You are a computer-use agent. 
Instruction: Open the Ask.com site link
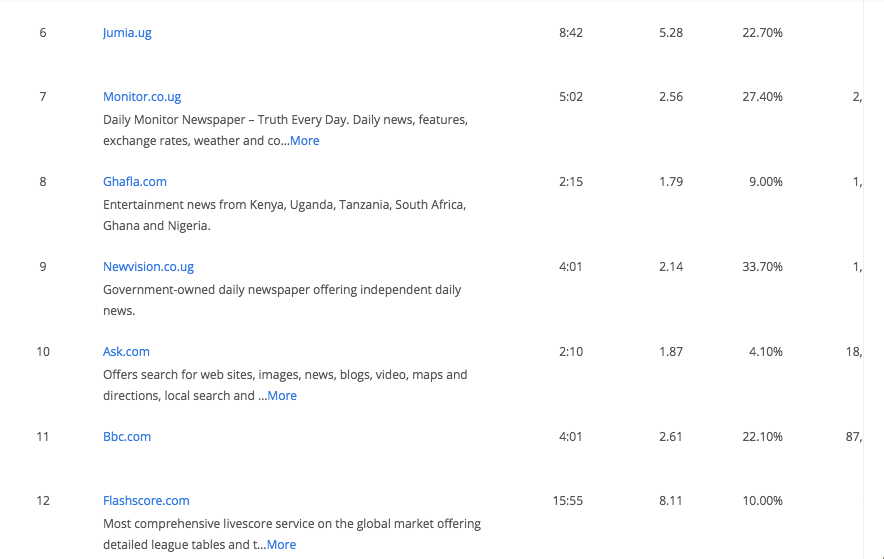pos(126,352)
